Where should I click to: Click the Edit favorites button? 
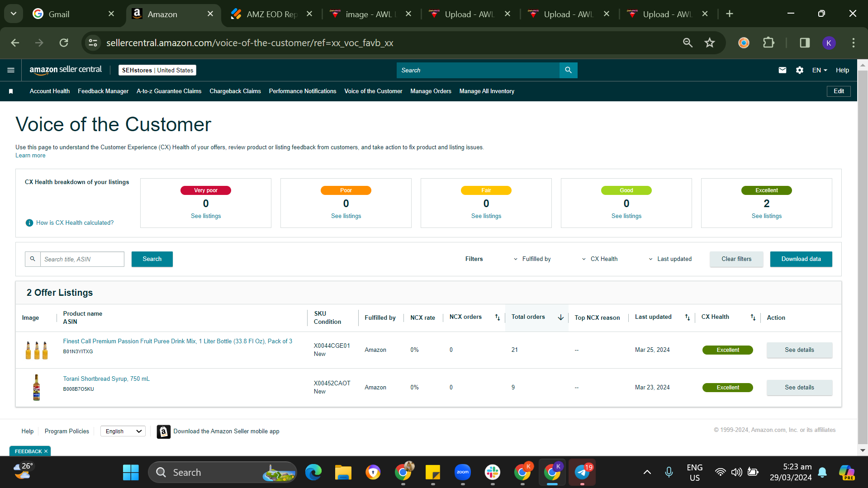[x=839, y=91]
